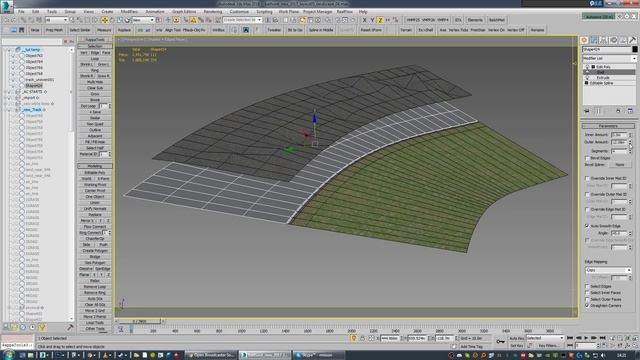Open the Modifiers menu
The image size is (640, 360).
click(x=129, y=12)
